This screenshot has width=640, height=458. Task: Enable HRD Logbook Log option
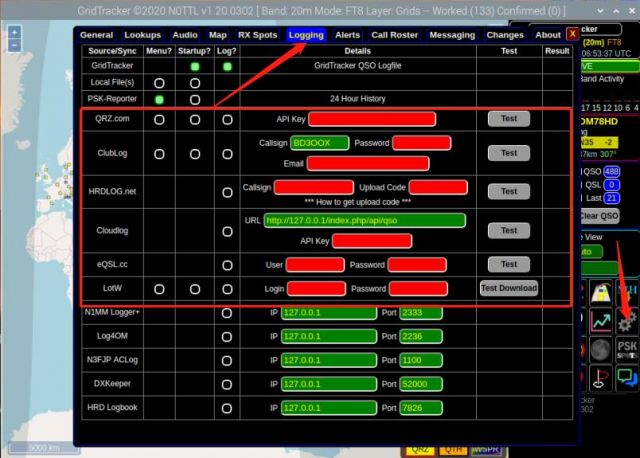pos(227,408)
